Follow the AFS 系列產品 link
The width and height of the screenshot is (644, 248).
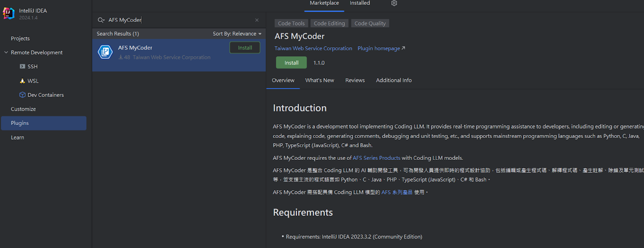(397, 192)
